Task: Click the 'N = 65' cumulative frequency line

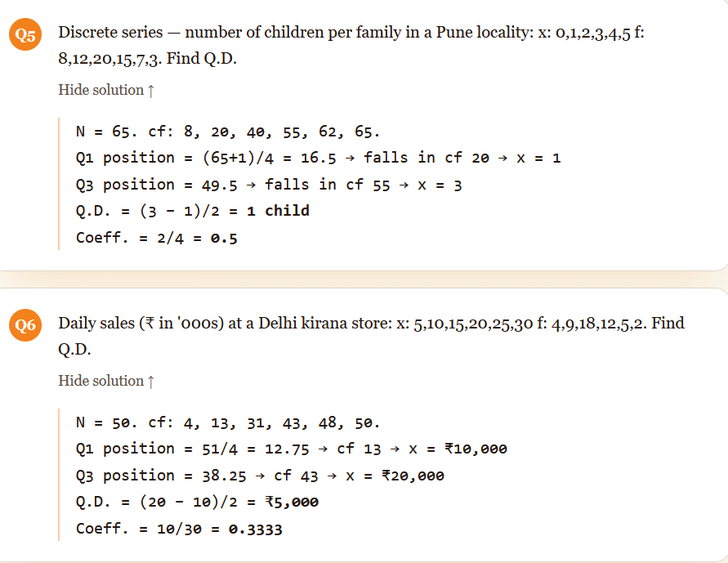Action: [x=227, y=131]
